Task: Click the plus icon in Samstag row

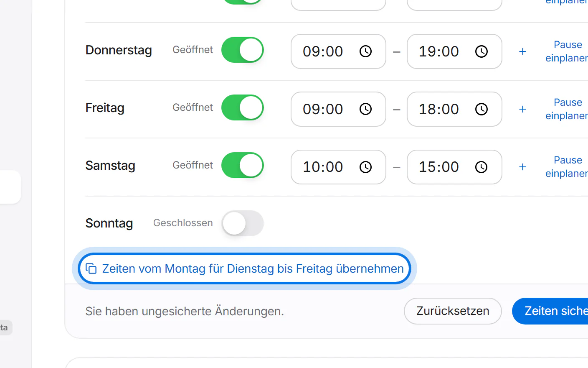Action: [522, 167]
